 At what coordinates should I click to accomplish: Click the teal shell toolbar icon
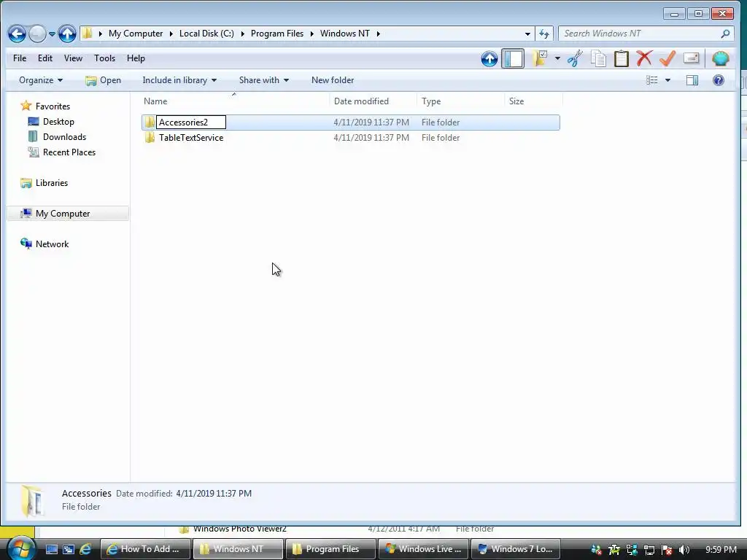[720, 58]
